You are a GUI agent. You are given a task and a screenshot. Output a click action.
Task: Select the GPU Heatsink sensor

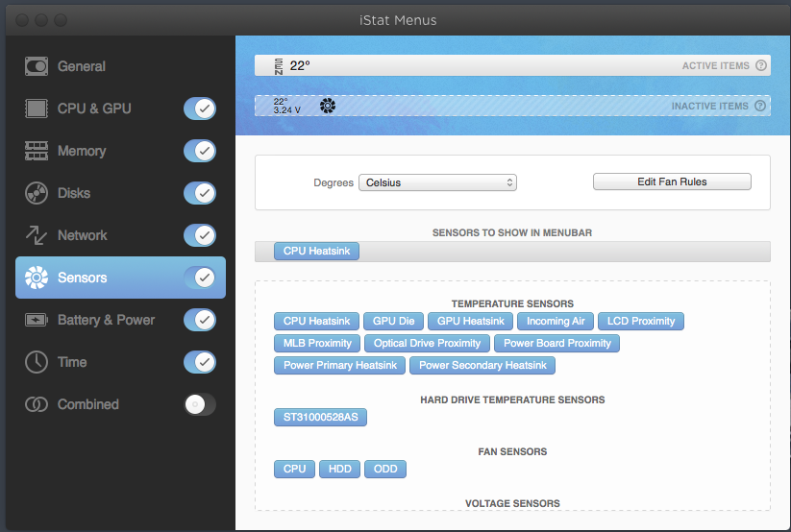tap(470, 322)
